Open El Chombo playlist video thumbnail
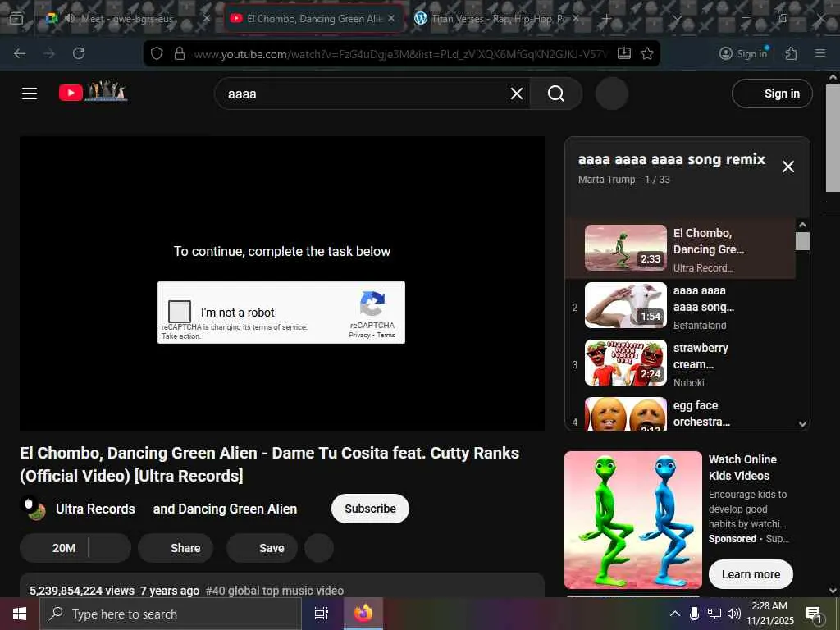This screenshot has width=840, height=630. click(626, 248)
